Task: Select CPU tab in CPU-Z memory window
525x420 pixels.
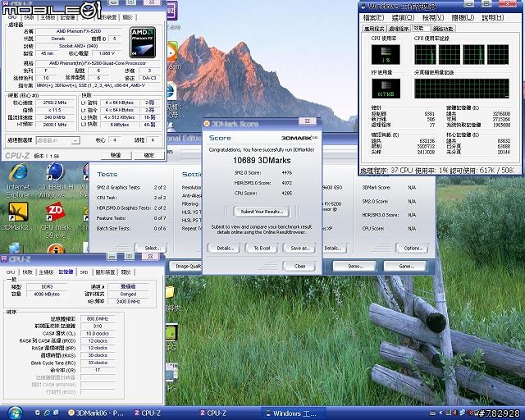Action: pos(11,272)
